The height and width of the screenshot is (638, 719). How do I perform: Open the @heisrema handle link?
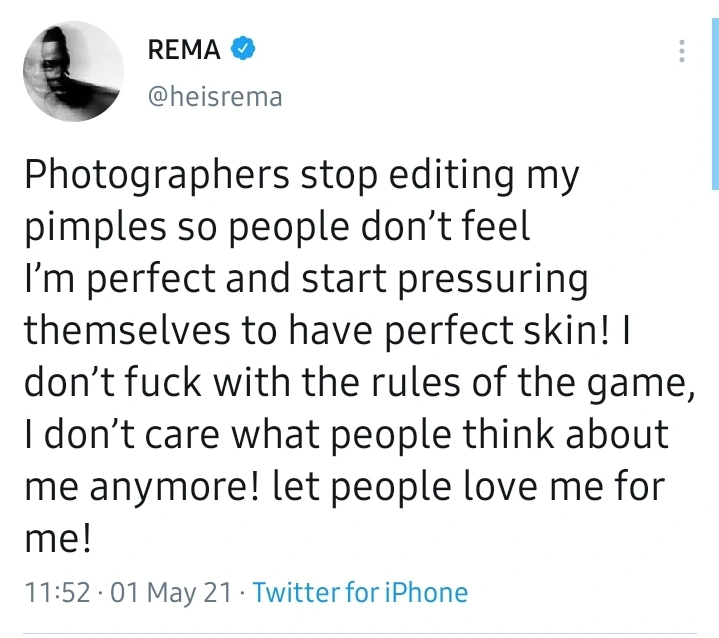click(214, 97)
